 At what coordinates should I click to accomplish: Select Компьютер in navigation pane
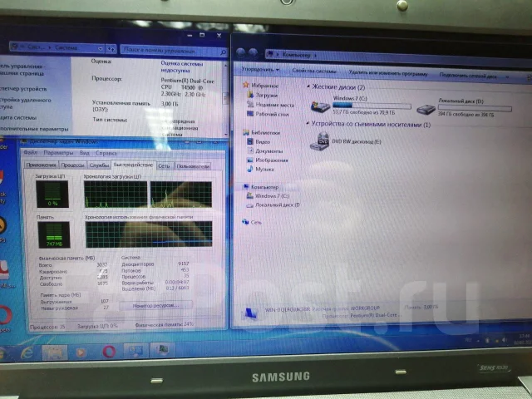(x=260, y=186)
